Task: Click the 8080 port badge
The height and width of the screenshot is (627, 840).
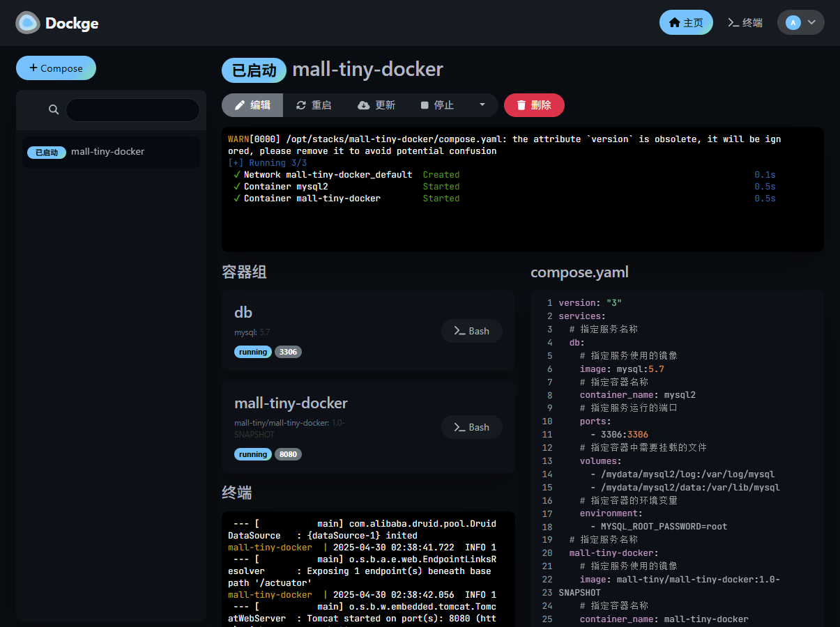Action: point(288,454)
